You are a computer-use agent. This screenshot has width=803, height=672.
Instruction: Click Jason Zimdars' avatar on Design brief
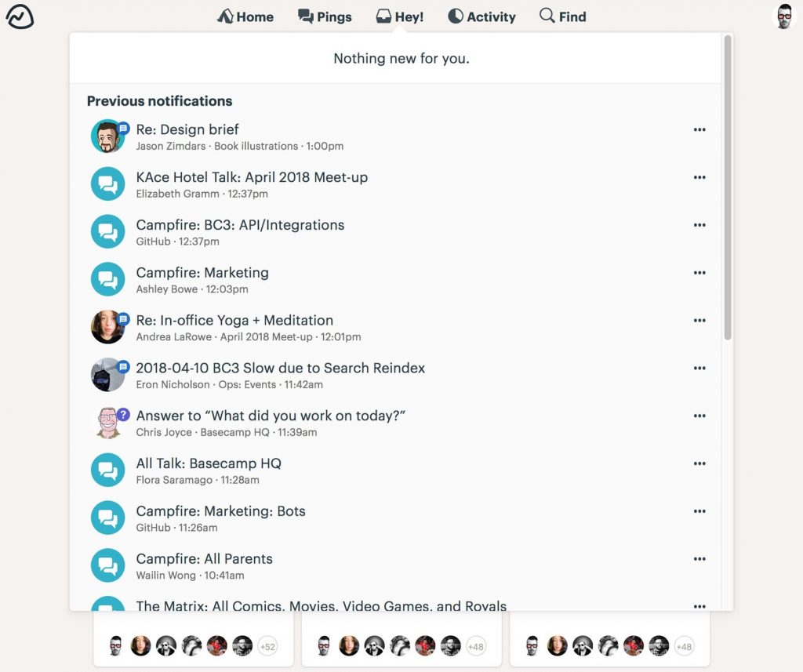pos(107,136)
